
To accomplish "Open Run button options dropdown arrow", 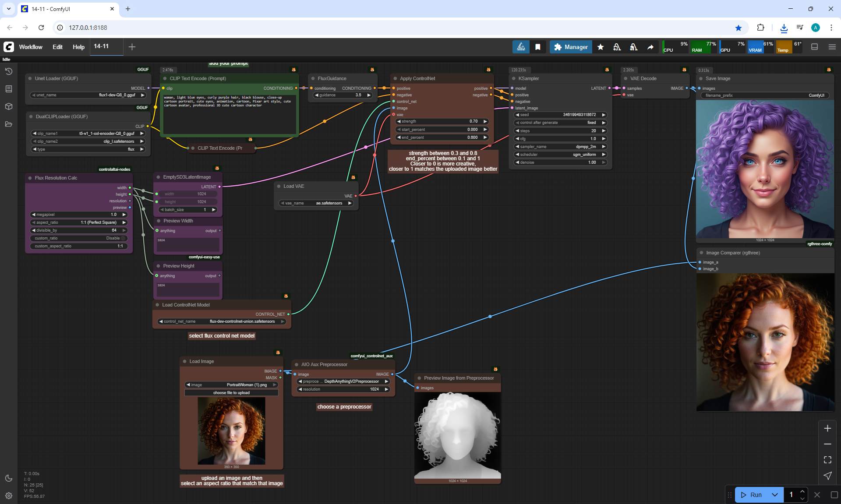I will click(774, 495).
